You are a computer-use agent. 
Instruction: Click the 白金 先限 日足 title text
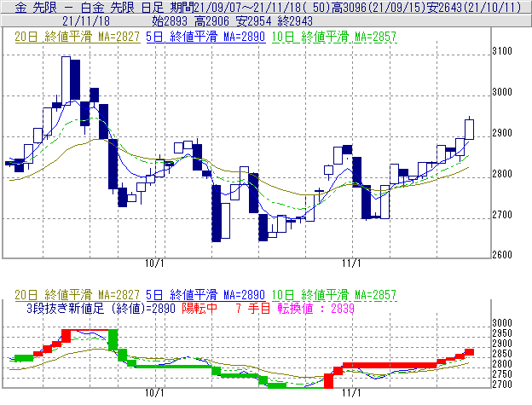click(122, 7)
